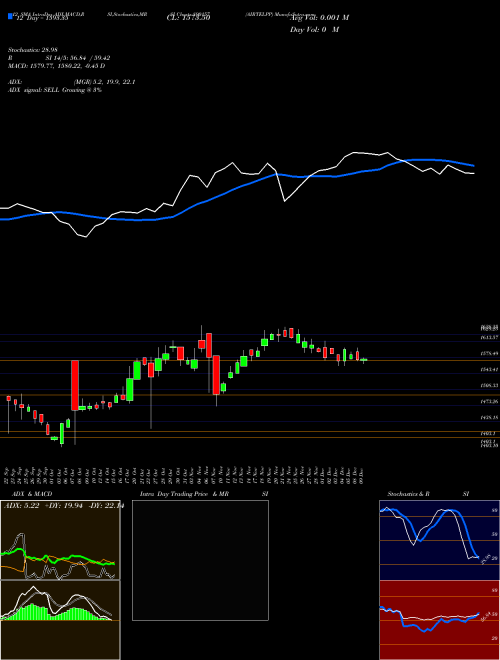Click the 1613.57 price axis label
Image resolution: width=500 pixels, height=660 pixels.
point(489,337)
